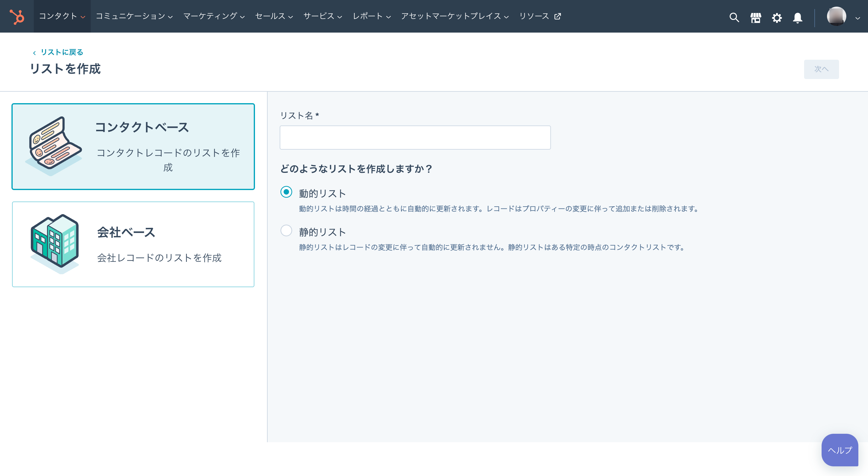Expand the セールス menu
Screen dimensions: 868x476
pyautogui.click(x=274, y=16)
